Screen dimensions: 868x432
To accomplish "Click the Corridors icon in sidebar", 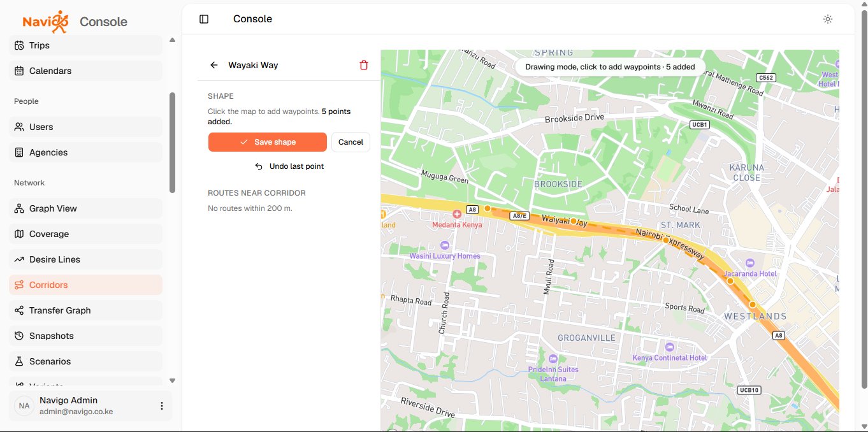I will 19,285.
